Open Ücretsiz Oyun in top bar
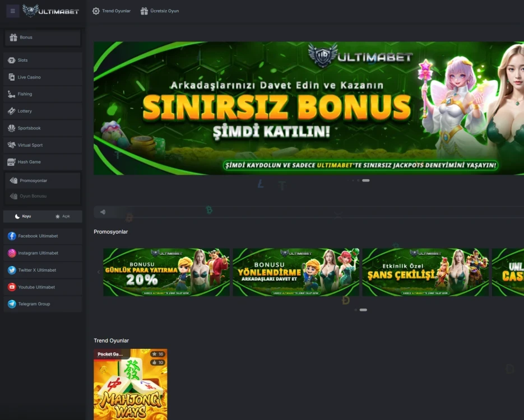Image resolution: width=524 pixels, height=420 pixels. click(x=160, y=11)
